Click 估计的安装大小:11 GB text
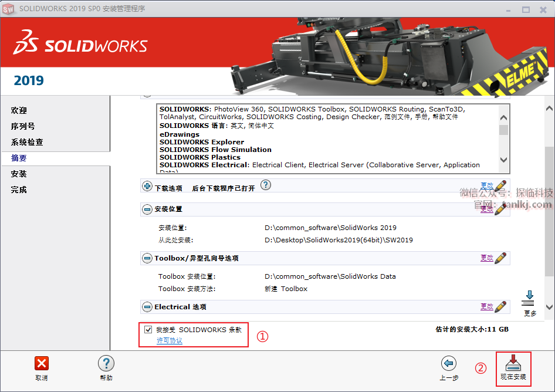555x392 pixels. pos(472,329)
